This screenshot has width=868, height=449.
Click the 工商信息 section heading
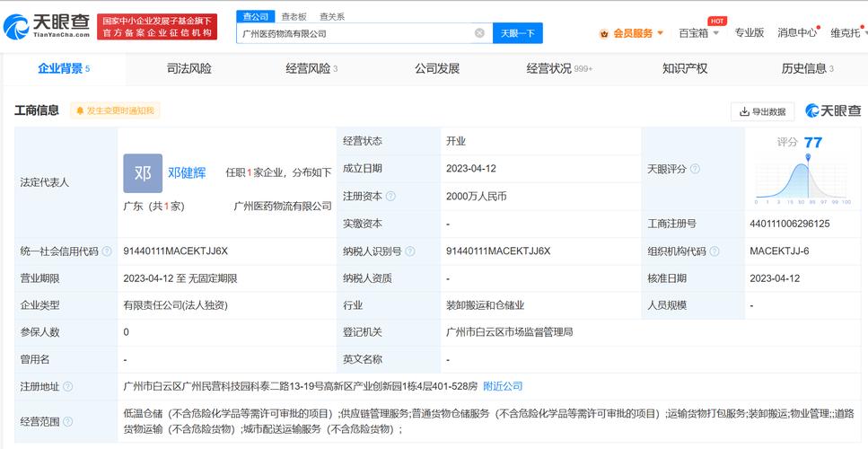click(37, 110)
